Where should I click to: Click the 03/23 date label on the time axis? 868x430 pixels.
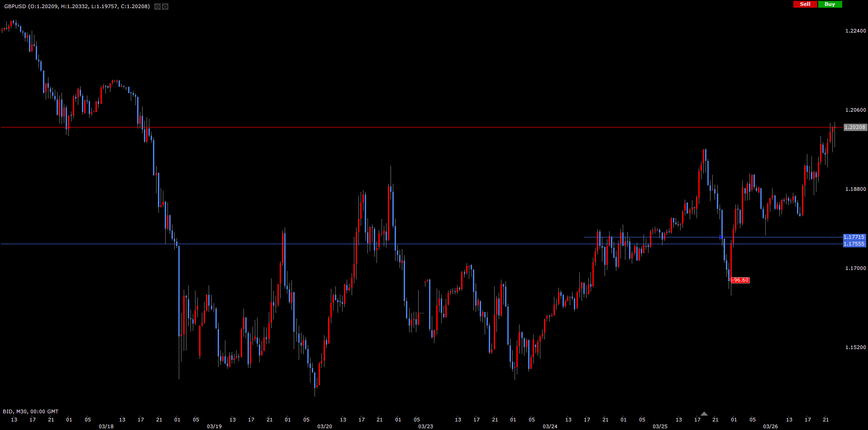[x=425, y=426]
